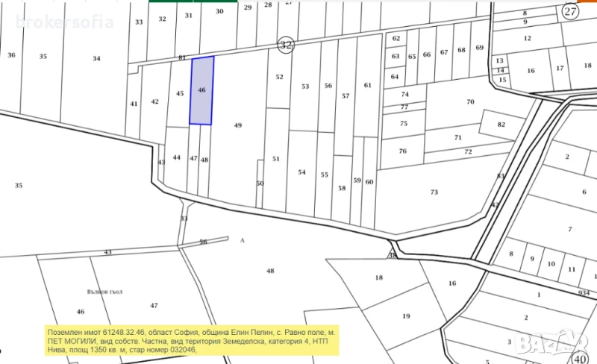597x364 pixels.
Task: Click the circled district number 32
Action: tap(285, 45)
